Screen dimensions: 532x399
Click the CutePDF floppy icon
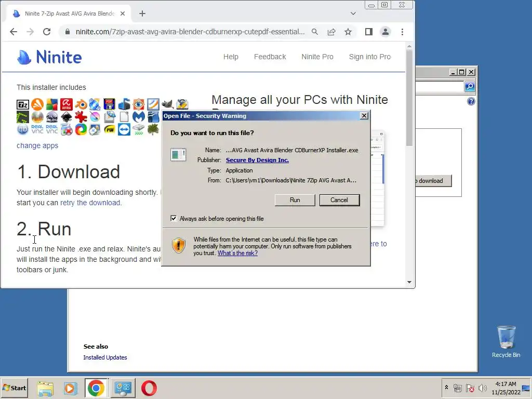pos(109,104)
